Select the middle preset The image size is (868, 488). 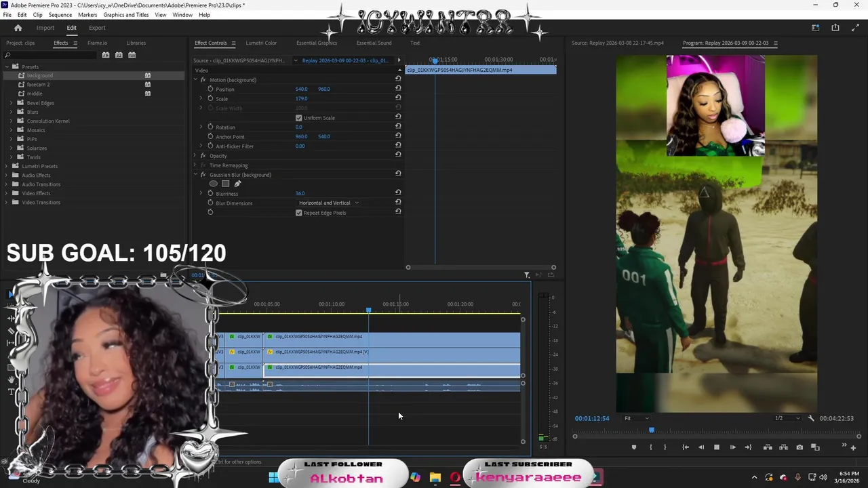(x=35, y=94)
